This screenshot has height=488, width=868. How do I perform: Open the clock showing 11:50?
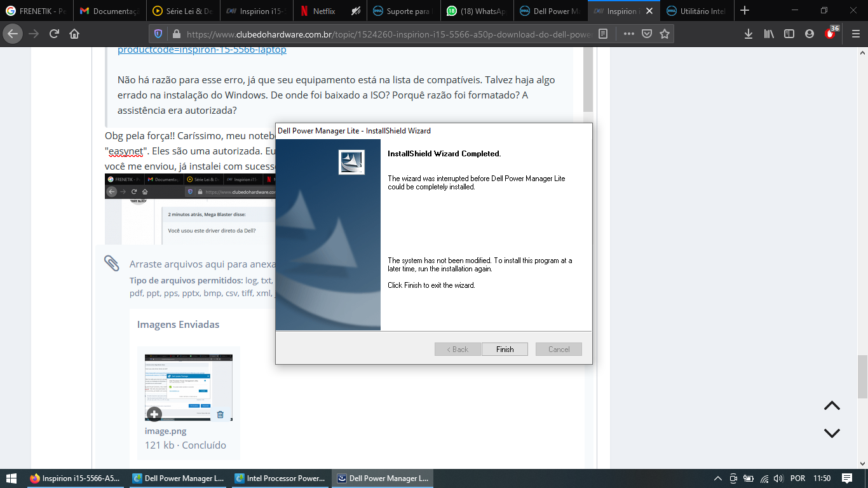[x=822, y=478]
